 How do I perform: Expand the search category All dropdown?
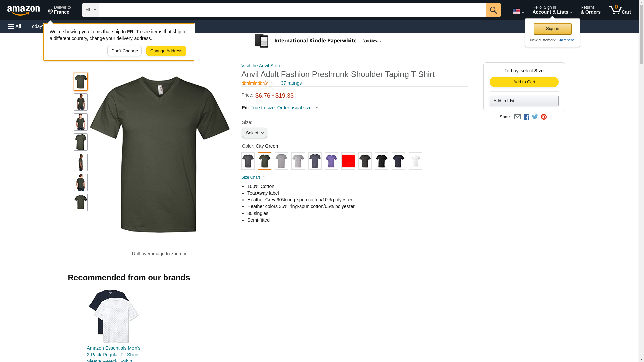[x=91, y=10]
